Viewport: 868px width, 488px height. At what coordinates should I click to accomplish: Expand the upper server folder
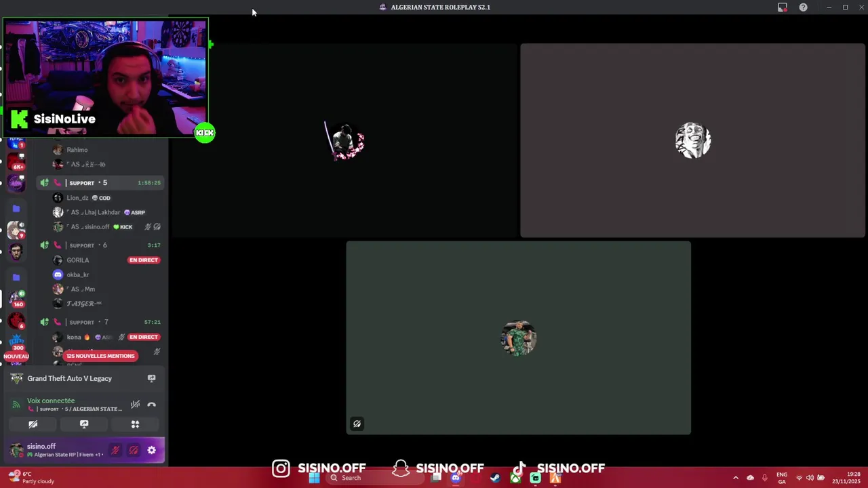coord(16,209)
